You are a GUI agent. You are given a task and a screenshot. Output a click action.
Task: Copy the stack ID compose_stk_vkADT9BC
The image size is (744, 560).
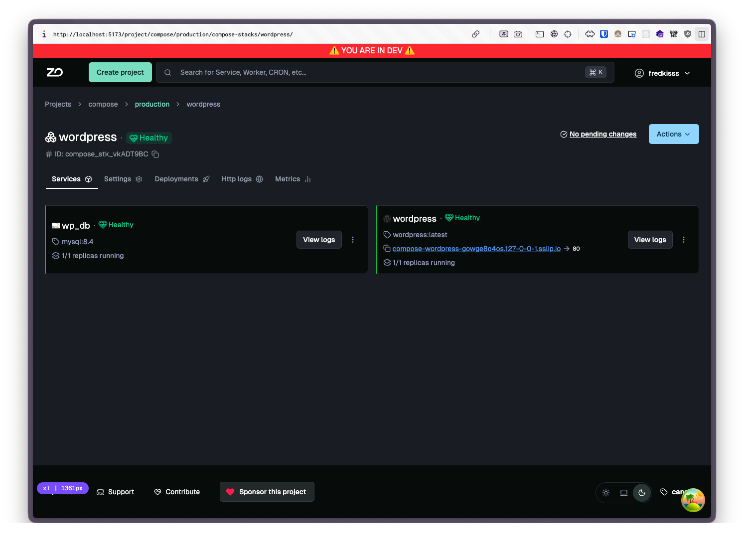pyautogui.click(x=155, y=154)
